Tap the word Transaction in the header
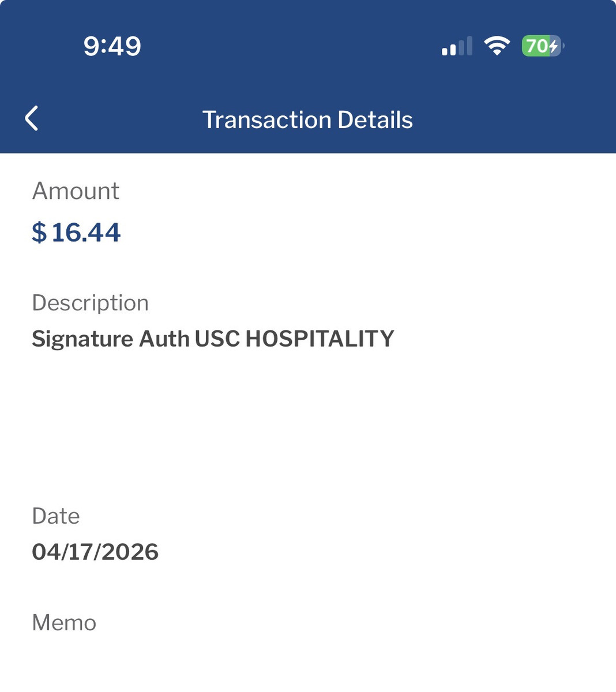616x692 pixels. tap(266, 120)
